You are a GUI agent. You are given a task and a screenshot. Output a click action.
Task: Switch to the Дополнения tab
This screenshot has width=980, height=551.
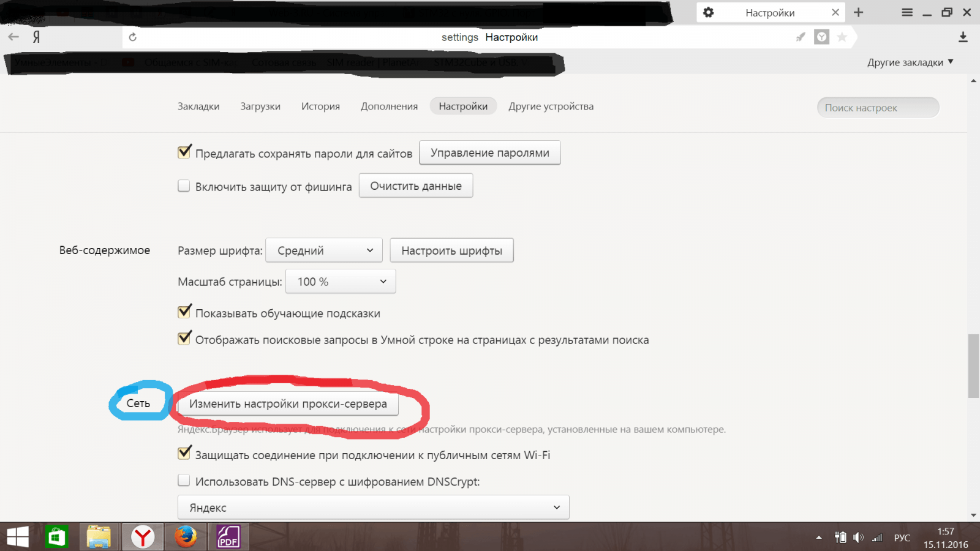[389, 107]
